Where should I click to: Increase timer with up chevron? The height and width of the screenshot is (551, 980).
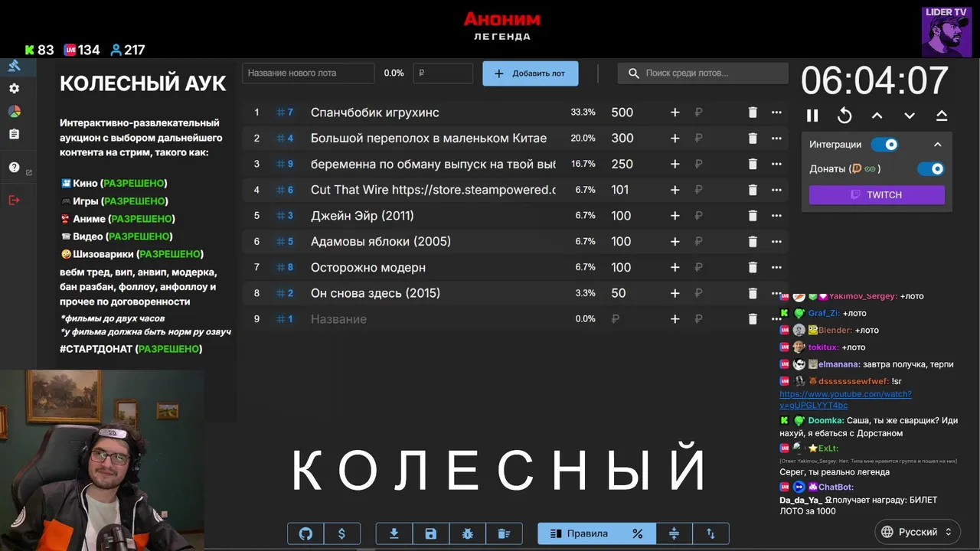click(877, 116)
